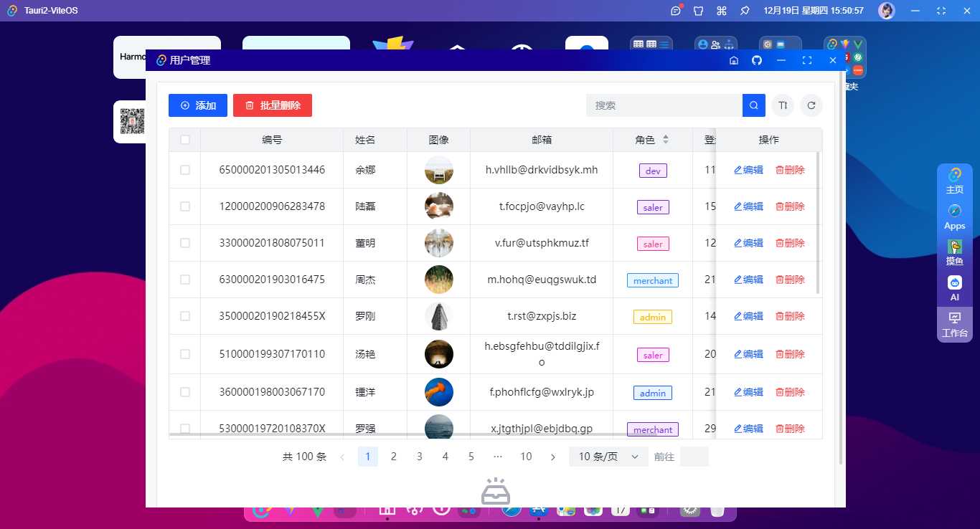Open the GitHub repository from the title bar
This screenshot has height=529, width=980.
click(756, 60)
